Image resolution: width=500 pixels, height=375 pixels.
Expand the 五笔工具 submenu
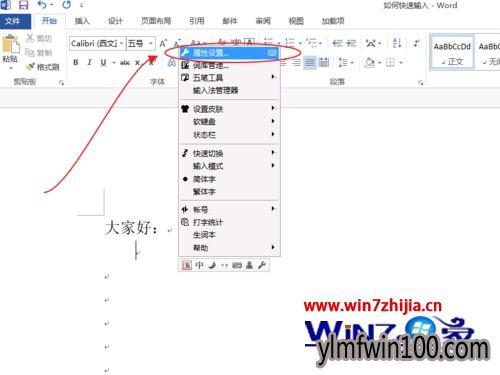click(x=229, y=77)
